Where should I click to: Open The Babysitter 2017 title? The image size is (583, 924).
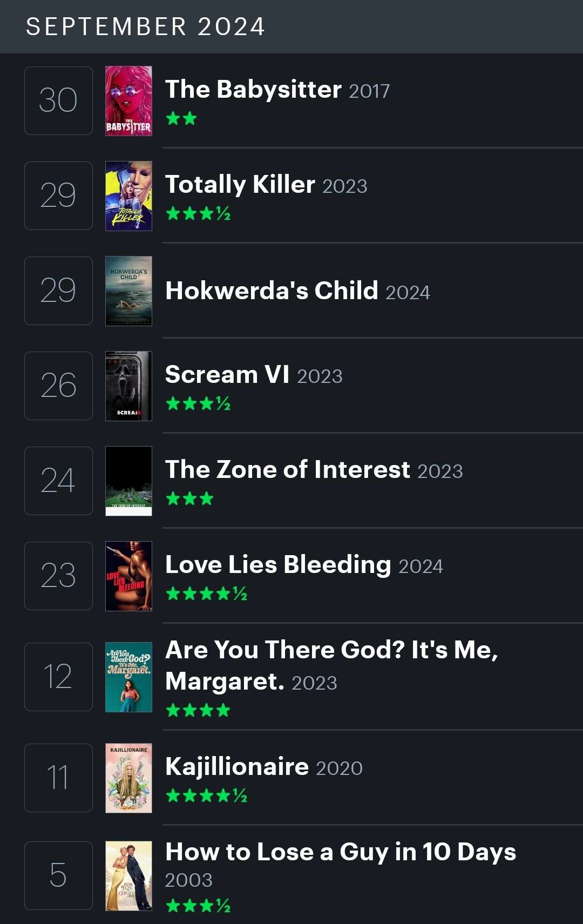(x=277, y=90)
